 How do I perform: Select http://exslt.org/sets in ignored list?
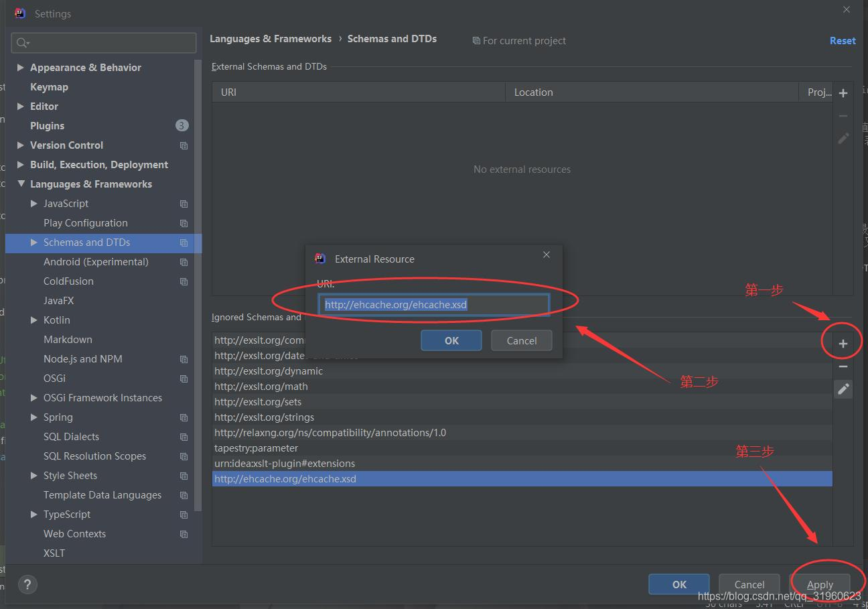(522, 402)
